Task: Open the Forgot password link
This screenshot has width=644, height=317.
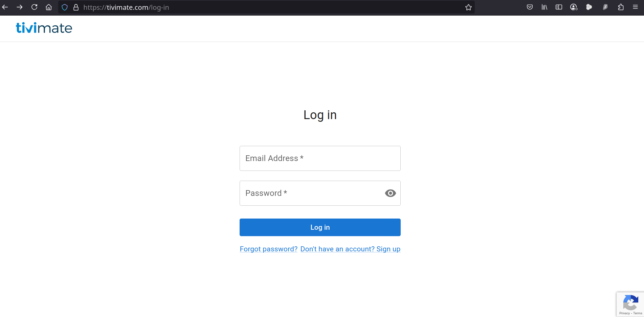Action: pyautogui.click(x=268, y=249)
